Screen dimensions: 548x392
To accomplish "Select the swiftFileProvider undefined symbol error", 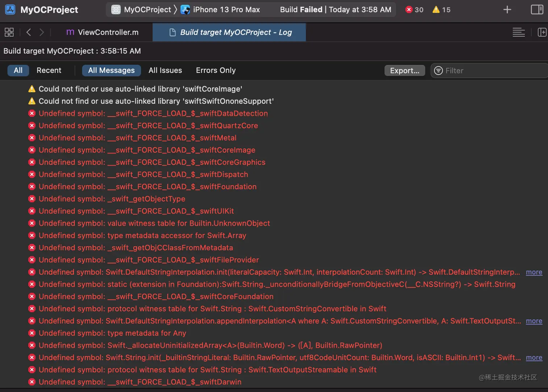I will point(149,260).
